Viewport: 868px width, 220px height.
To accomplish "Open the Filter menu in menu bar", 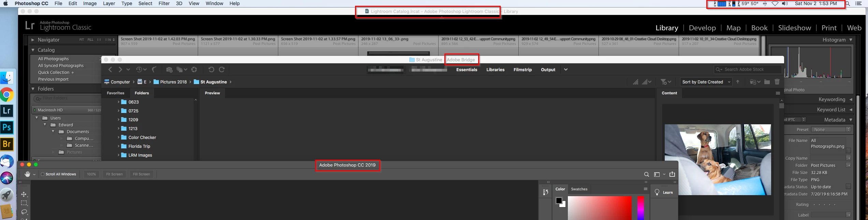I will [164, 3].
